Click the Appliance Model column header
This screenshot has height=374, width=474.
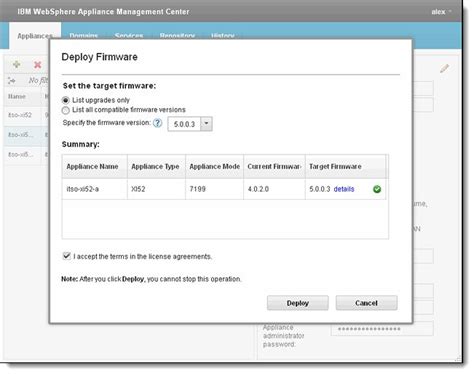coord(214,166)
